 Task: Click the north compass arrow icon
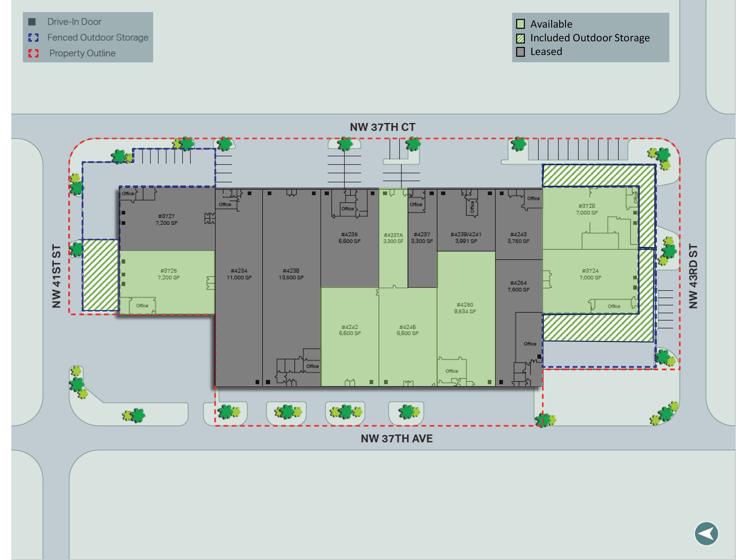[x=706, y=533]
